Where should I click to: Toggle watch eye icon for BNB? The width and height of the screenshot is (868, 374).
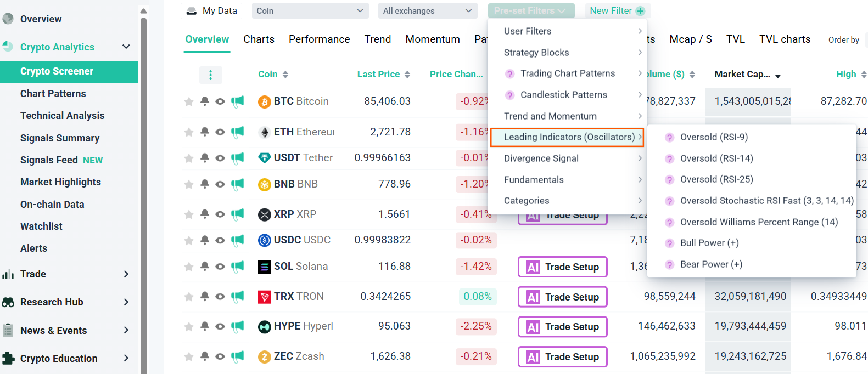(220, 184)
